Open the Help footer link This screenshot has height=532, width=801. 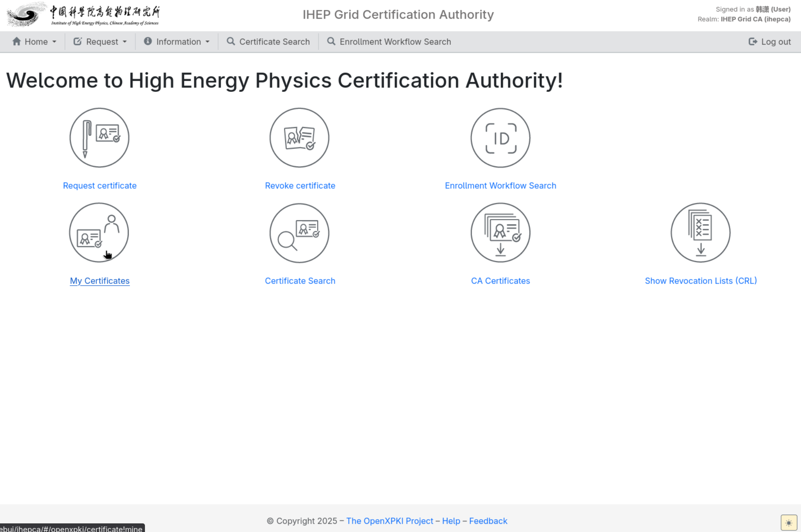point(451,521)
